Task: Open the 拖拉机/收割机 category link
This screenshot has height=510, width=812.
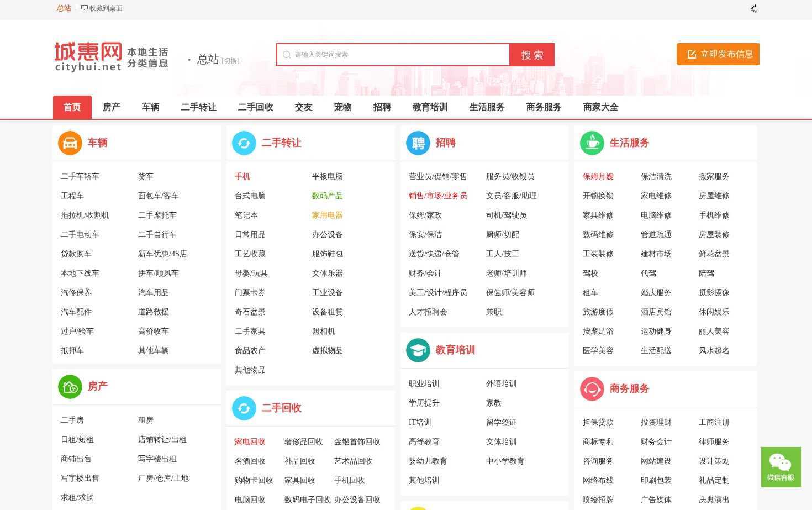Action: (85, 215)
